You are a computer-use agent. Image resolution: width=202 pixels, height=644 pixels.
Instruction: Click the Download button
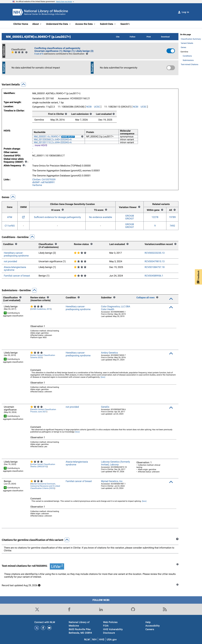click(165, 37)
